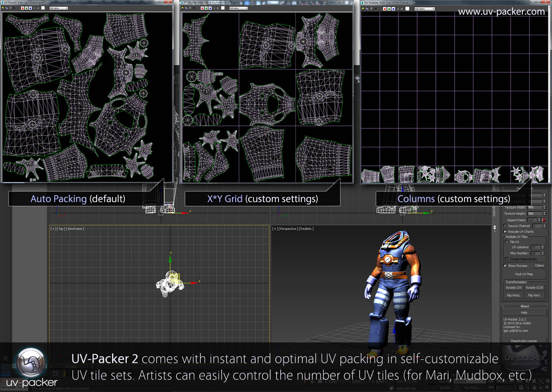Open [Top] viewport label menu
552x392 pixels.
click(61, 229)
